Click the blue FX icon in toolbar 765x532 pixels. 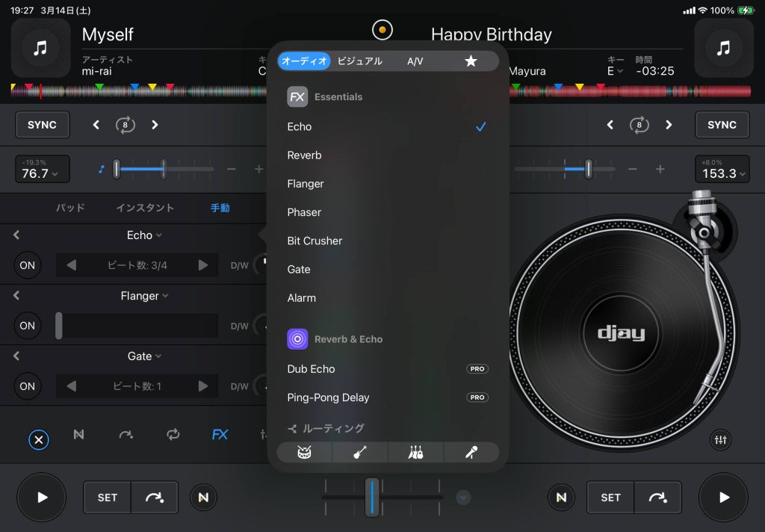220,434
